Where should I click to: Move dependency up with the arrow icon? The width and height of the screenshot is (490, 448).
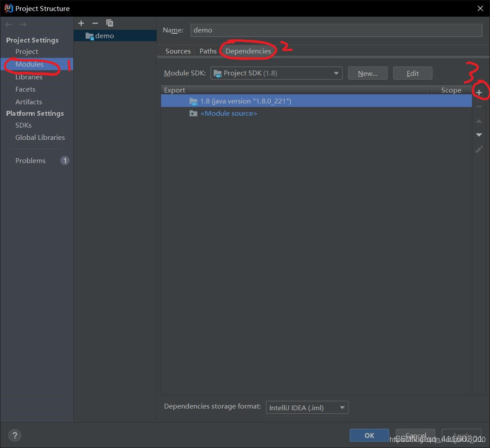pos(479,121)
